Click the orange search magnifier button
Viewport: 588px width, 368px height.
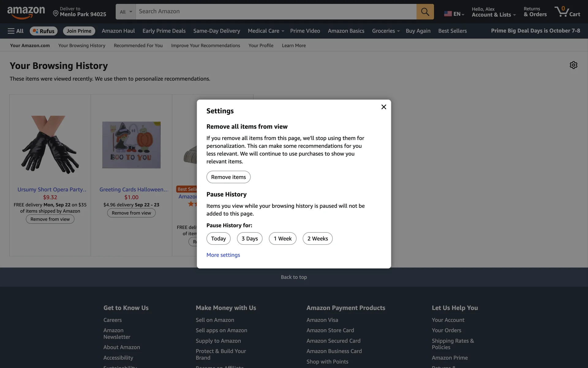click(x=425, y=12)
